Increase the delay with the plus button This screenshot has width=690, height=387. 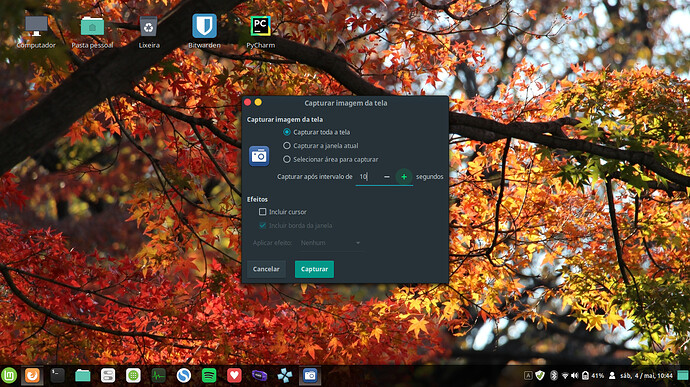pos(404,177)
